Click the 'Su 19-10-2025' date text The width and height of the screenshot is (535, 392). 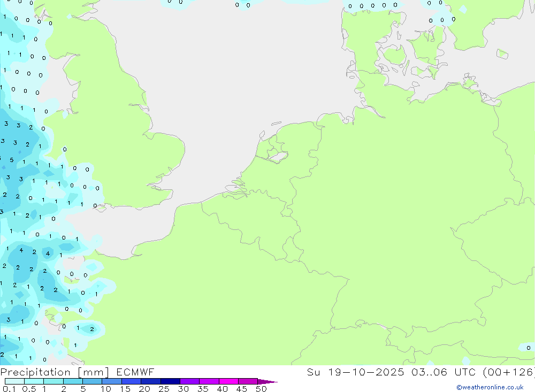tap(356, 372)
